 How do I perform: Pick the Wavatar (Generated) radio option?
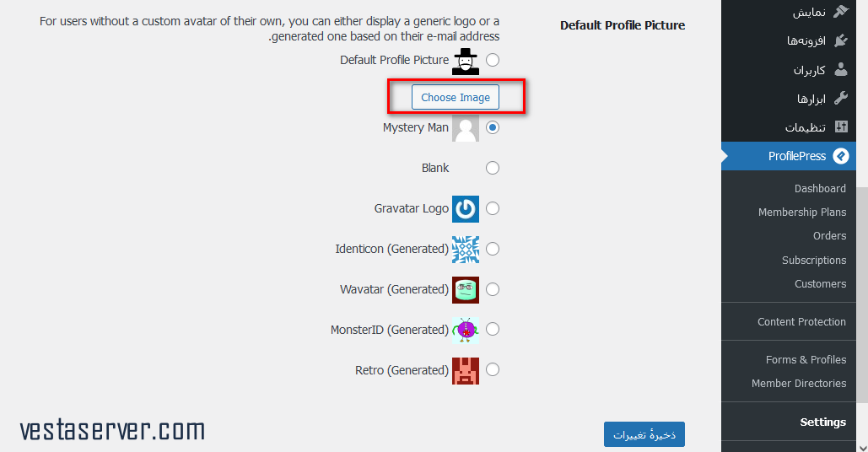coord(493,289)
